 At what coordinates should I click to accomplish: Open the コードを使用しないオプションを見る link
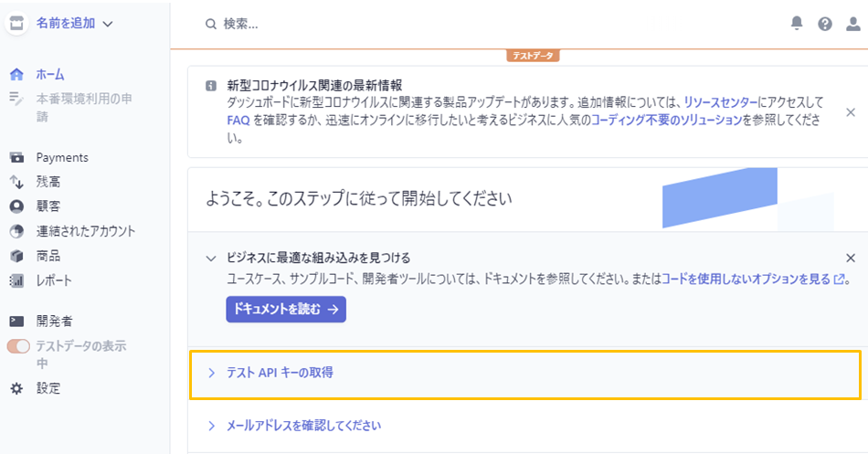[x=746, y=279]
